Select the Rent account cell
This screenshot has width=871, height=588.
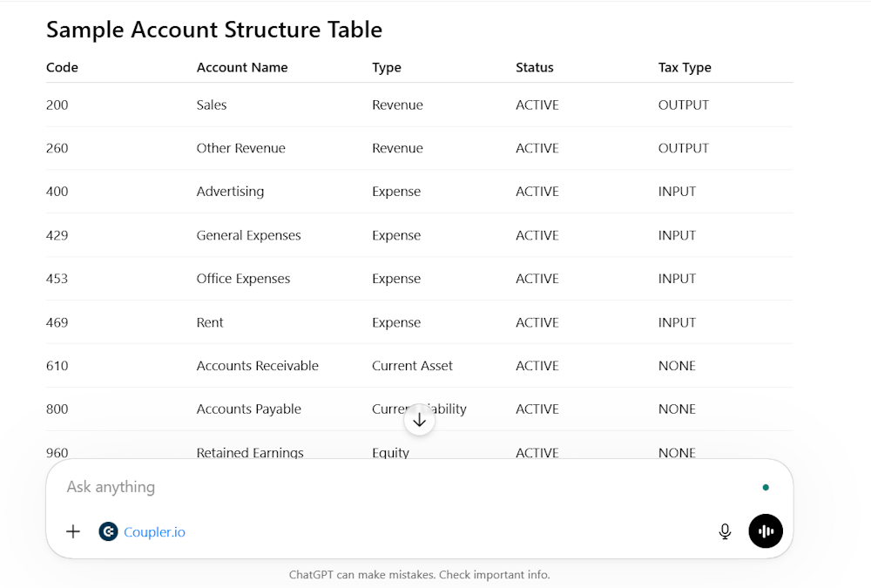click(210, 323)
